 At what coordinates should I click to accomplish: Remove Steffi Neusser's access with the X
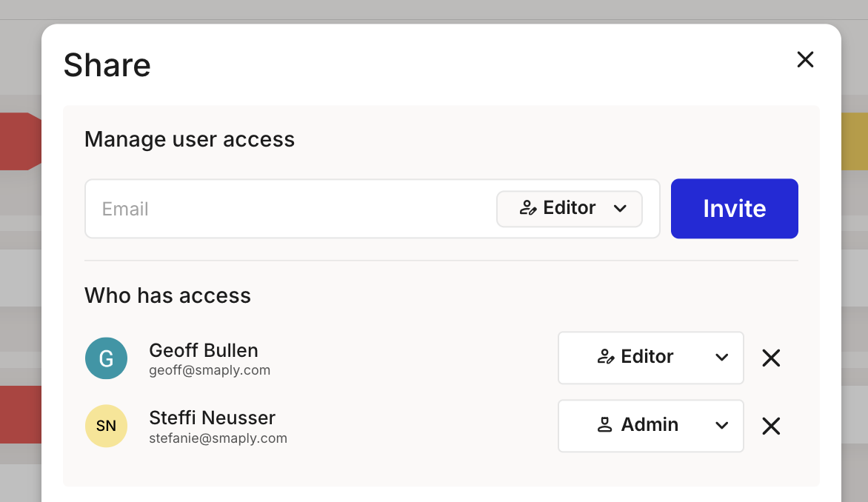[x=771, y=426]
